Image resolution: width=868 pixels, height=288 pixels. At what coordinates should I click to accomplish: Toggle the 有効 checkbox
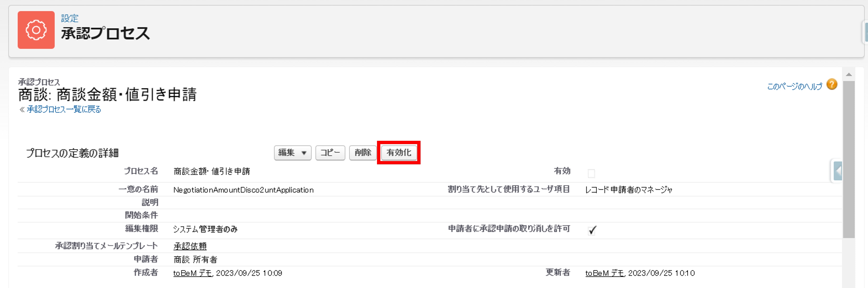pos(591,173)
